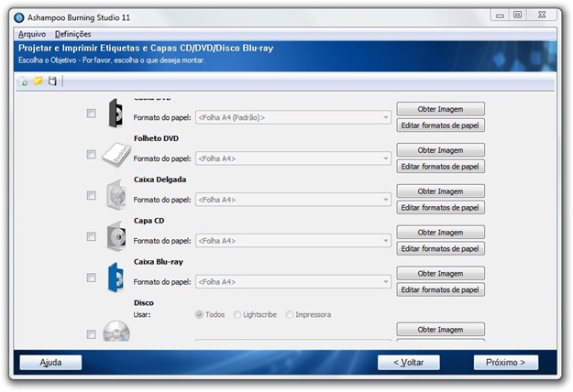The width and height of the screenshot is (573, 392).
Task: Click Editar formatos de papel for Folheto DVD
Action: pyautogui.click(x=440, y=167)
